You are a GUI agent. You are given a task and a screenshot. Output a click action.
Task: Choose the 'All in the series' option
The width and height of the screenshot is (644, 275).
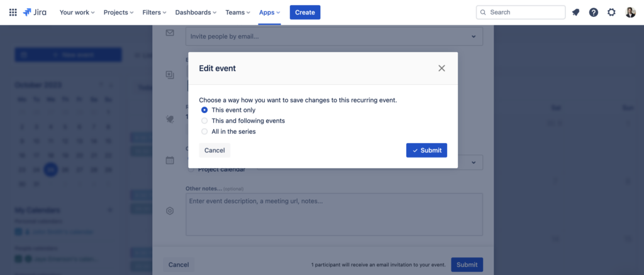click(x=204, y=131)
